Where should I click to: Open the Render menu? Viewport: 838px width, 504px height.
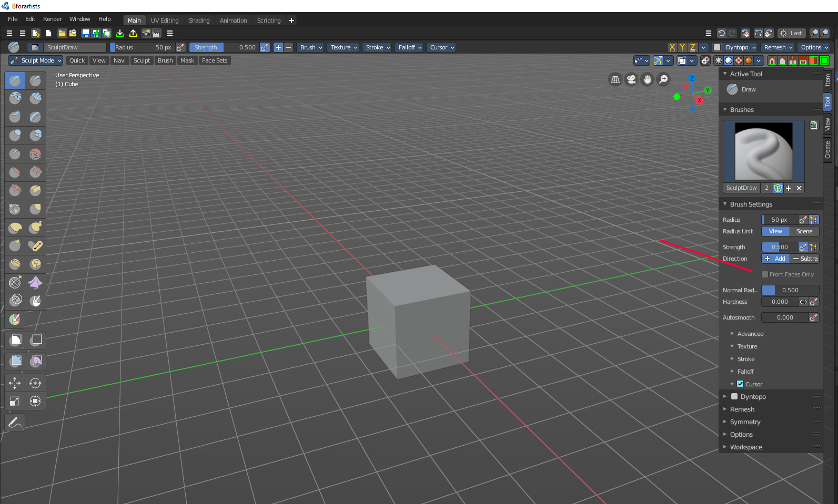pyautogui.click(x=52, y=19)
